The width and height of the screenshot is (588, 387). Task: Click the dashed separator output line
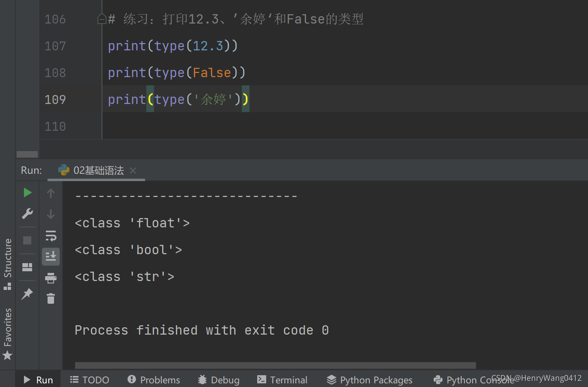[x=186, y=196]
